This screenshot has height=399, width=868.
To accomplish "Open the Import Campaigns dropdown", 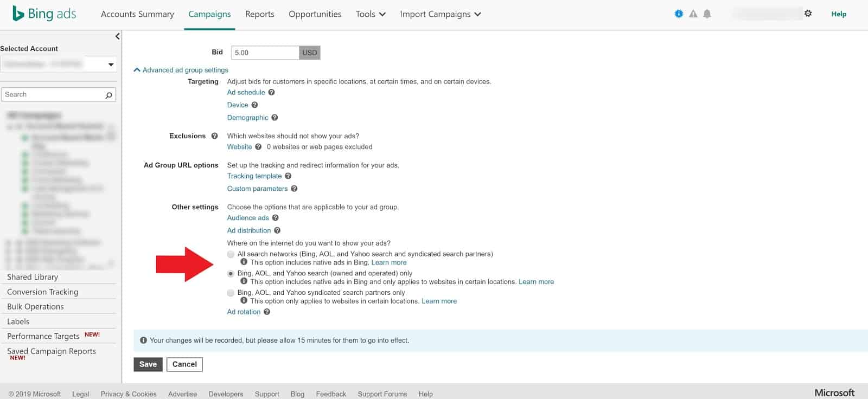I will click(441, 14).
